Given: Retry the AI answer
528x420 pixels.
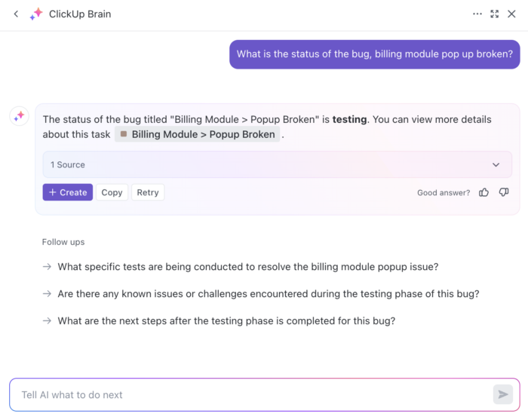Looking at the screenshot, I should [148, 192].
